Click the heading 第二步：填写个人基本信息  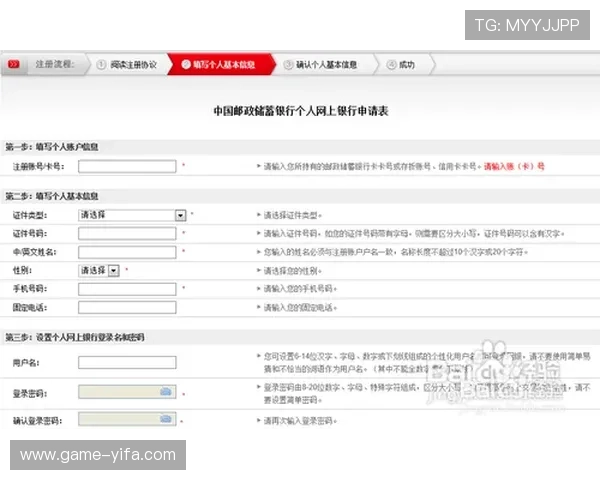tap(52, 196)
